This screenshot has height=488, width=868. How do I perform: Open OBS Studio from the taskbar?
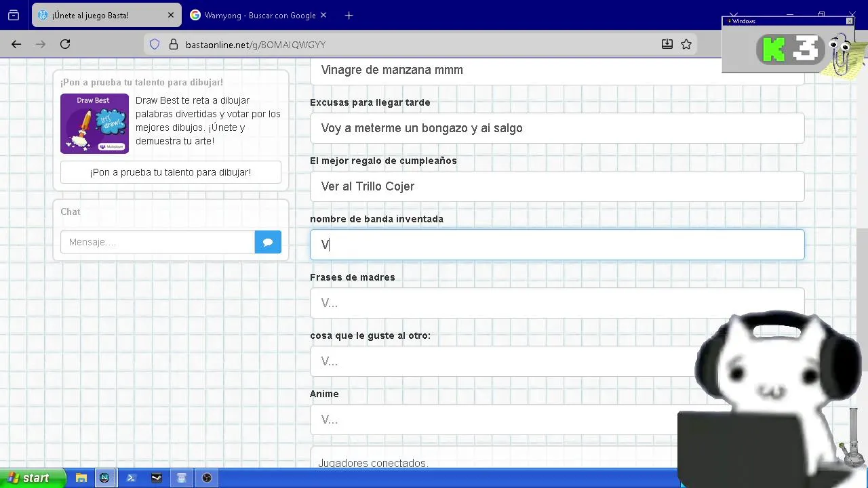208,478
